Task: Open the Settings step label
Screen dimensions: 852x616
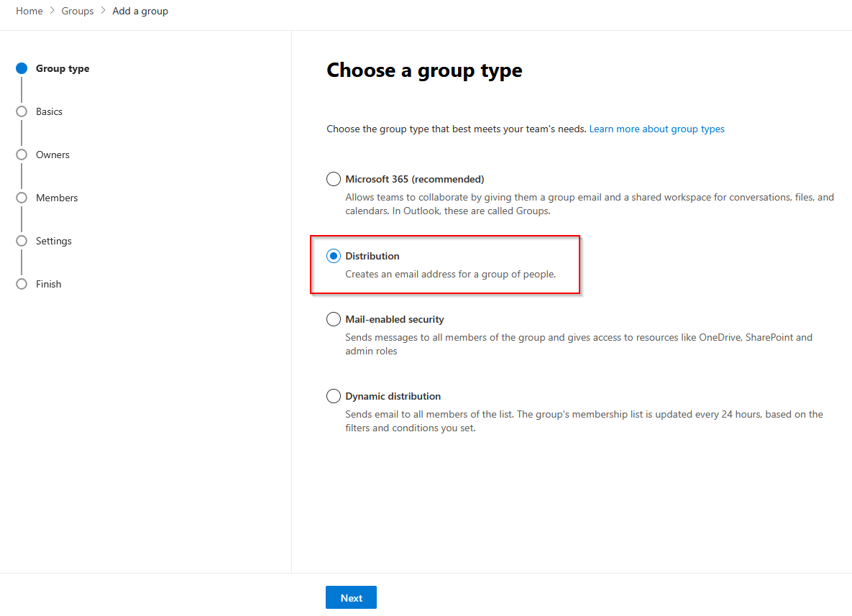Action: 54,242
